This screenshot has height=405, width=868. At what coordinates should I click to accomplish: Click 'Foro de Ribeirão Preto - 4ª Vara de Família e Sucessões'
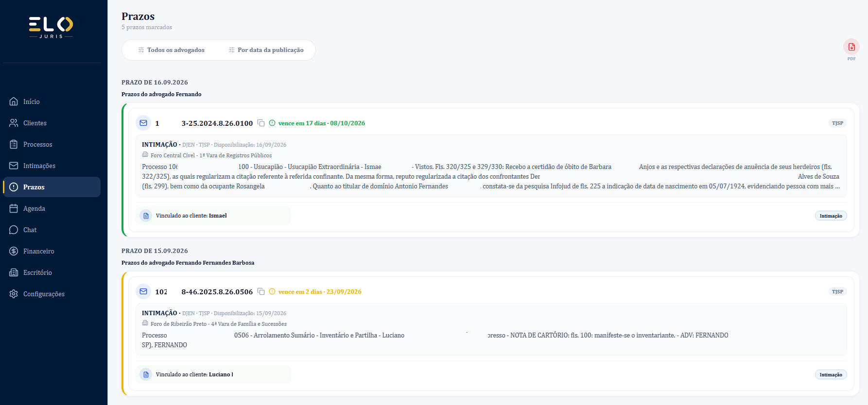click(219, 324)
